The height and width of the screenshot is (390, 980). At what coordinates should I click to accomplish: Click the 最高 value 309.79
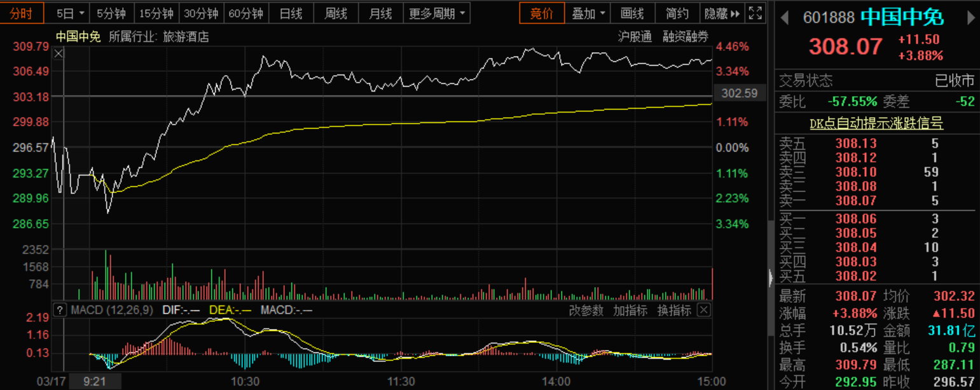[x=856, y=365]
